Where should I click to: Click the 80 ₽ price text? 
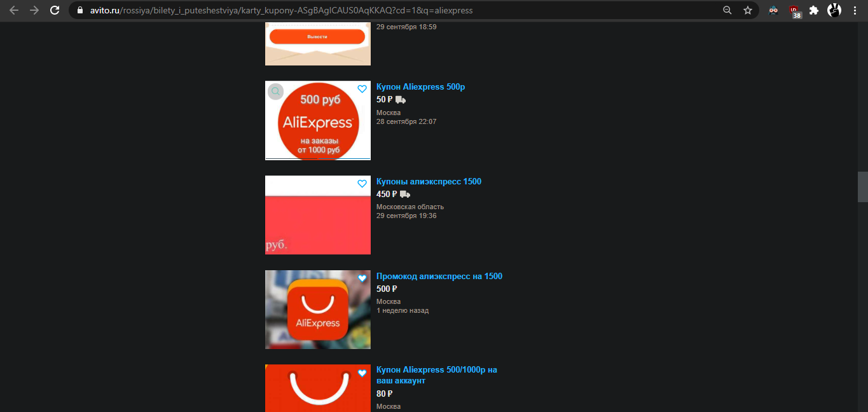tap(384, 394)
